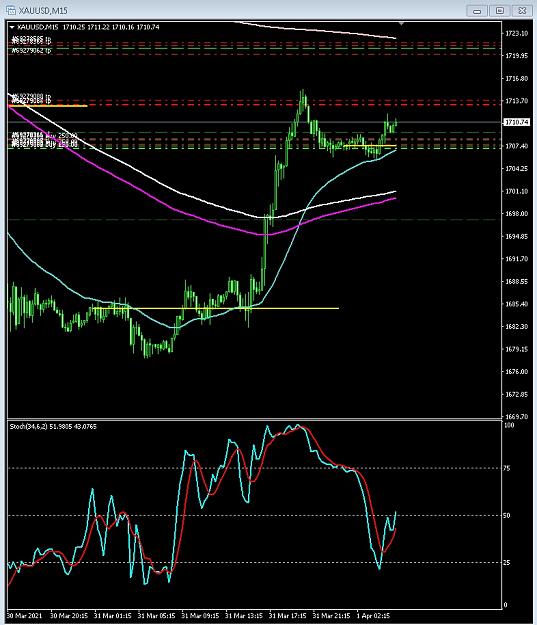The width and height of the screenshot is (537, 625).
Task: Click the 31 Mar 17:15 time label
Action: coord(288,616)
